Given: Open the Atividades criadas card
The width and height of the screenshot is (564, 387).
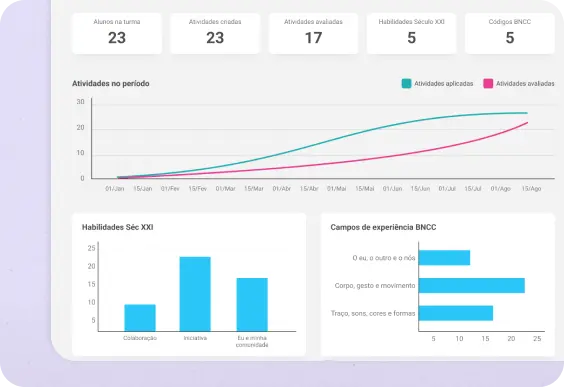Looking at the screenshot, I should [215, 33].
